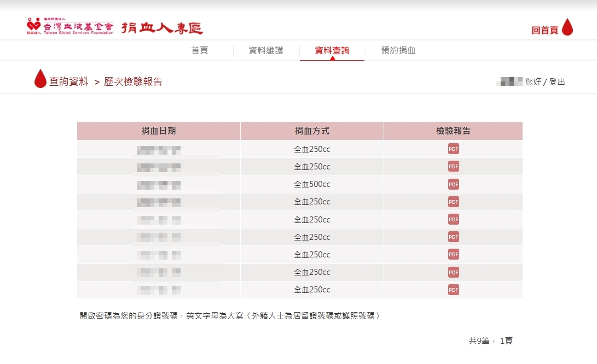
Task: Open the 預約捐血 menu tab
Action: 398,50
